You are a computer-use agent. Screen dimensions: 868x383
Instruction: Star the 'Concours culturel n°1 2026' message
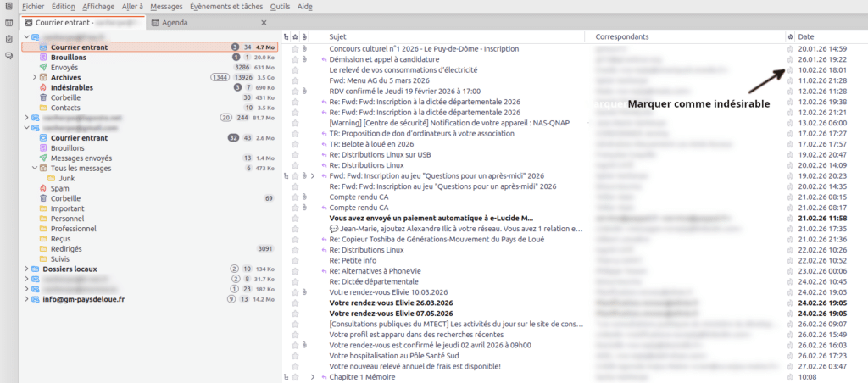pos(295,49)
